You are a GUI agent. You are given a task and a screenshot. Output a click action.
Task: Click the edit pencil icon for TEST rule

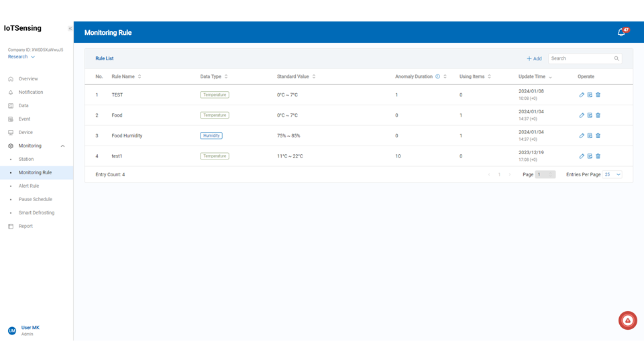[x=582, y=95]
